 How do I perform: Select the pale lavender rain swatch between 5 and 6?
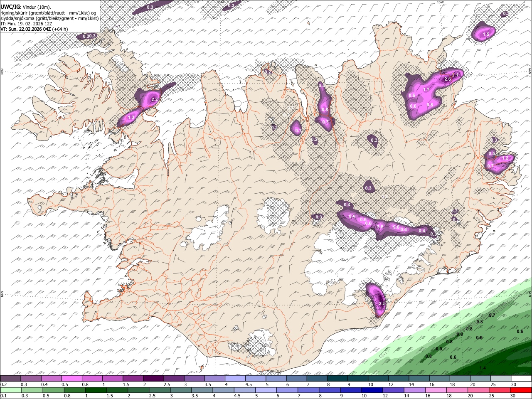click(x=266, y=390)
